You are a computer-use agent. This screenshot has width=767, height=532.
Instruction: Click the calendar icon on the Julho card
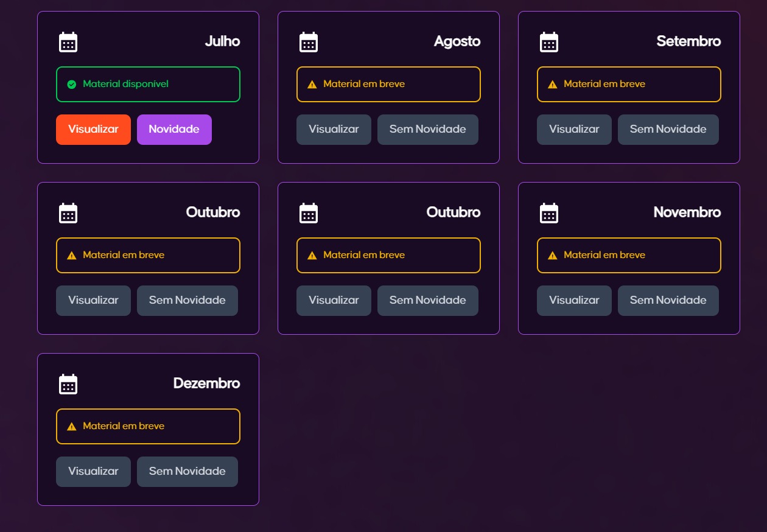68,42
